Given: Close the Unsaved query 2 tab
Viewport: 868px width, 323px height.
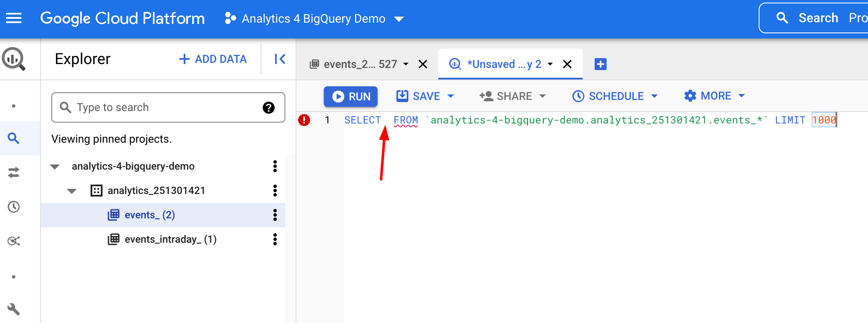Looking at the screenshot, I should pyautogui.click(x=567, y=64).
